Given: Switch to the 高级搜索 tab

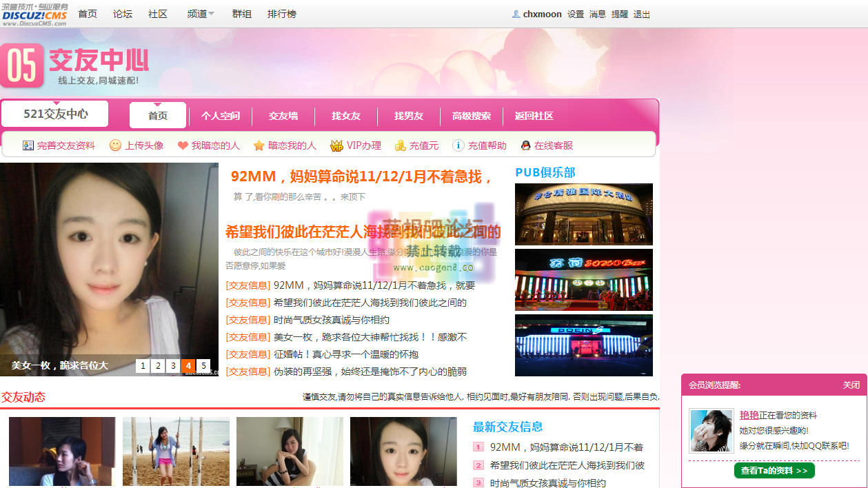Looking at the screenshot, I should pyautogui.click(x=471, y=116).
